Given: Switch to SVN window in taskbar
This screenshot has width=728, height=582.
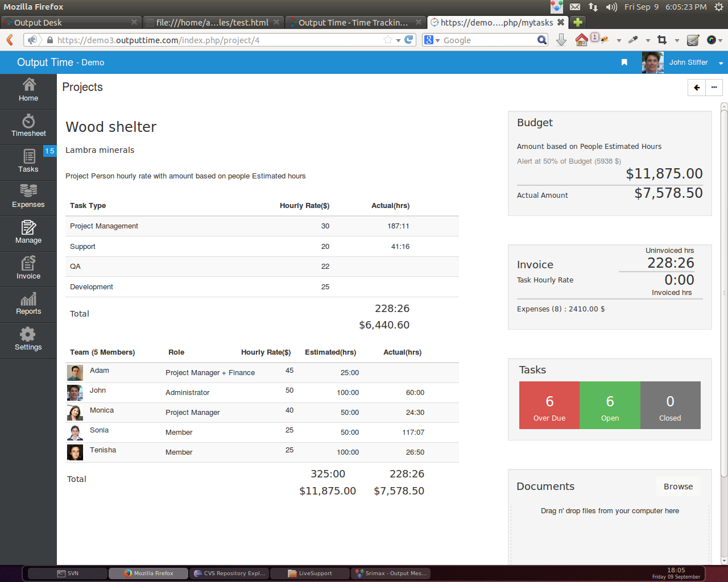Looking at the screenshot, I should 68,573.
